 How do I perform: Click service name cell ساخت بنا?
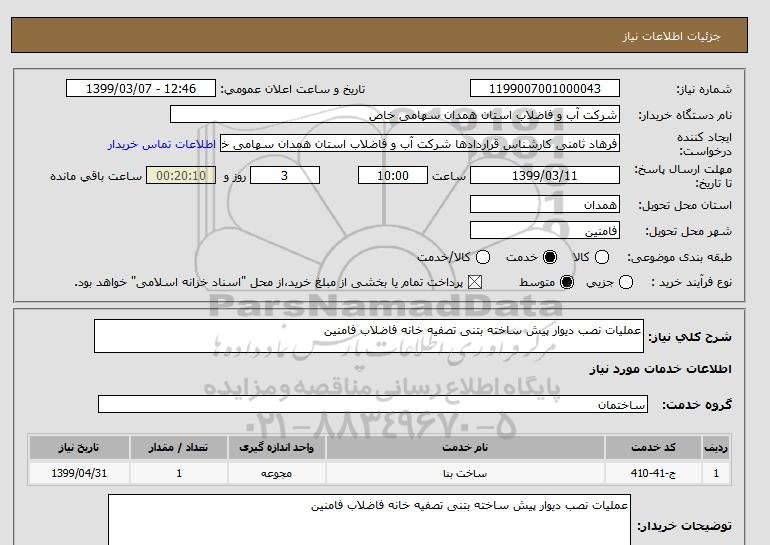465,473
